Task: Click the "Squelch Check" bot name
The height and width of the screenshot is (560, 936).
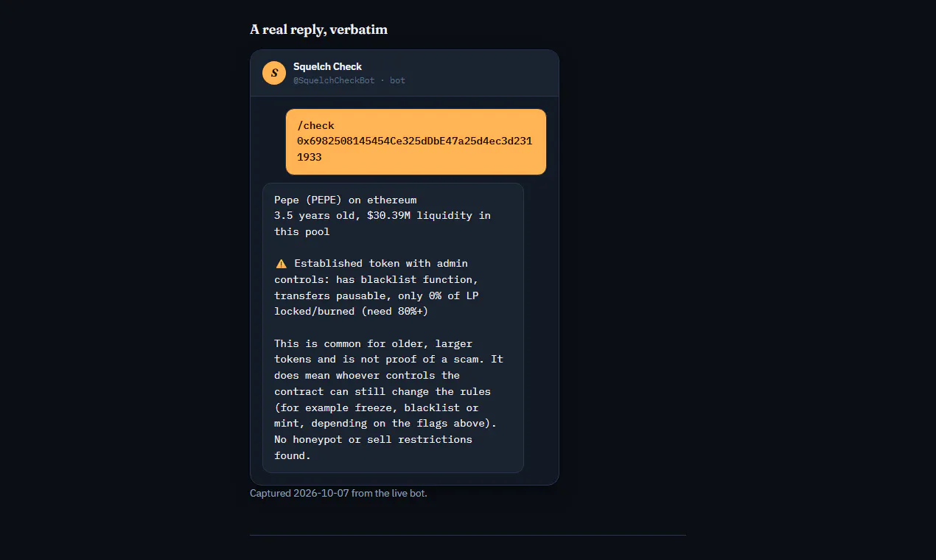Action: coord(327,66)
